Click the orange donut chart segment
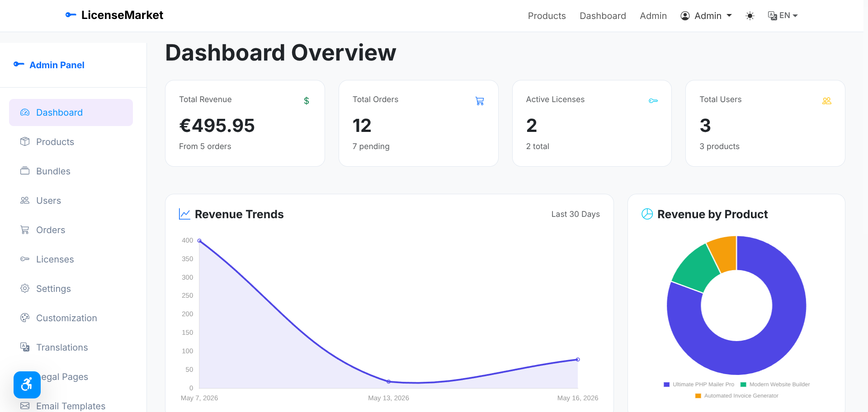The height and width of the screenshot is (412, 868). [725, 253]
